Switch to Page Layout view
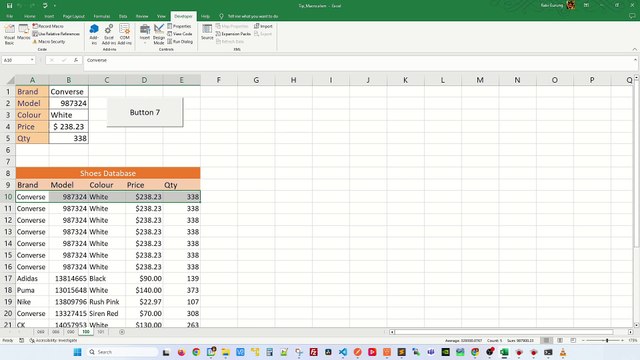The image size is (640, 360). 560,340
